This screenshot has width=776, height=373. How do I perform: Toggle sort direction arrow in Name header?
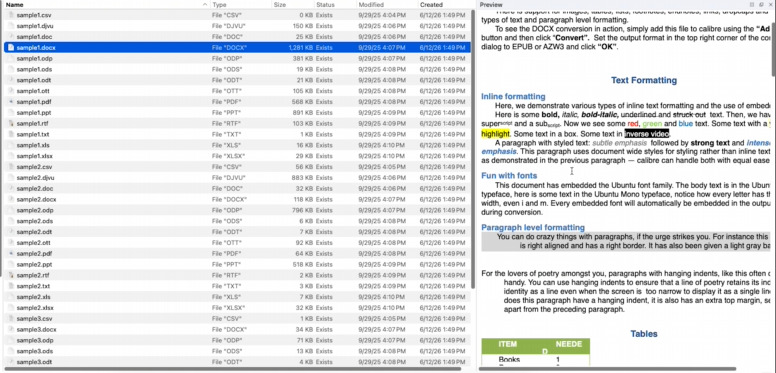tap(205, 4)
